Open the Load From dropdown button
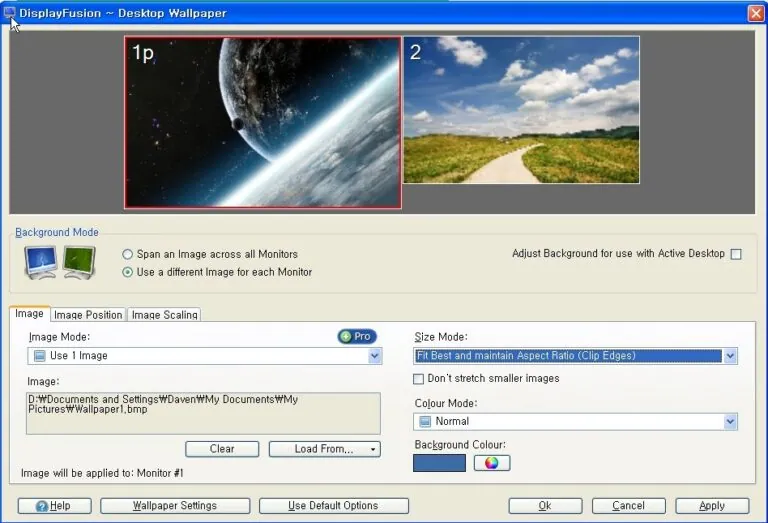Viewport: 768px width, 523px height. click(324, 449)
